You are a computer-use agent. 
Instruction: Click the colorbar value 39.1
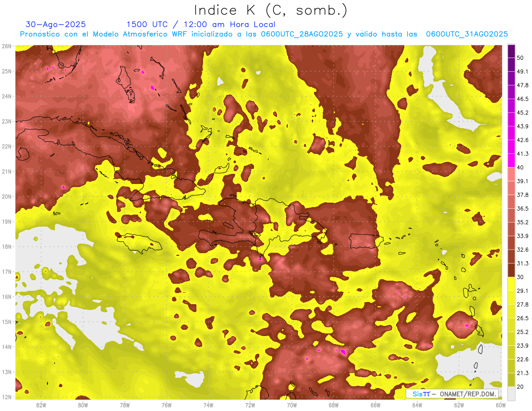pyautogui.click(x=523, y=181)
